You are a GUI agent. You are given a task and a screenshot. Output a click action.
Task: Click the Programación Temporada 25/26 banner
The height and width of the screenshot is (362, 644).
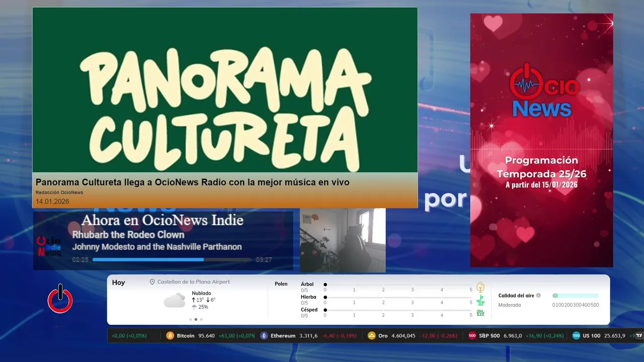pos(542,140)
